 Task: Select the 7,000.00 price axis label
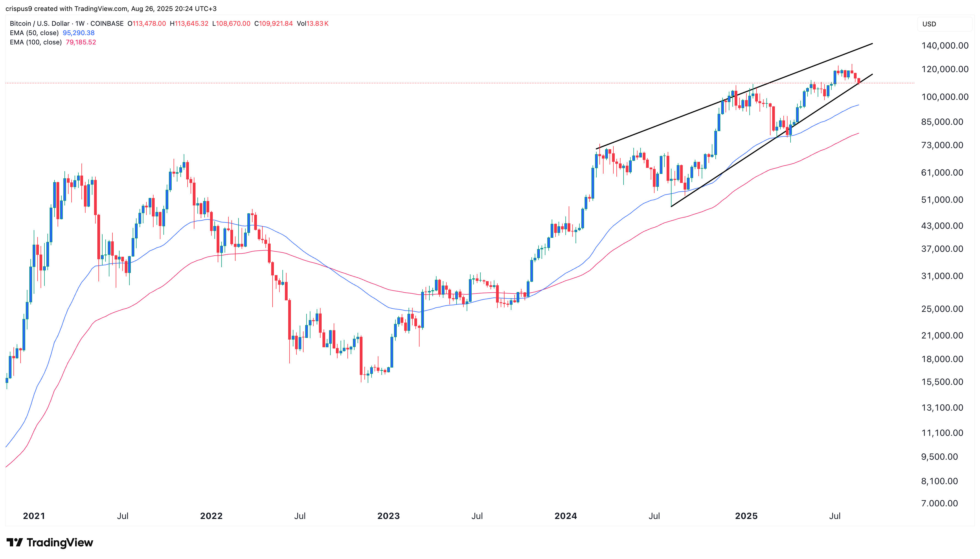(939, 503)
